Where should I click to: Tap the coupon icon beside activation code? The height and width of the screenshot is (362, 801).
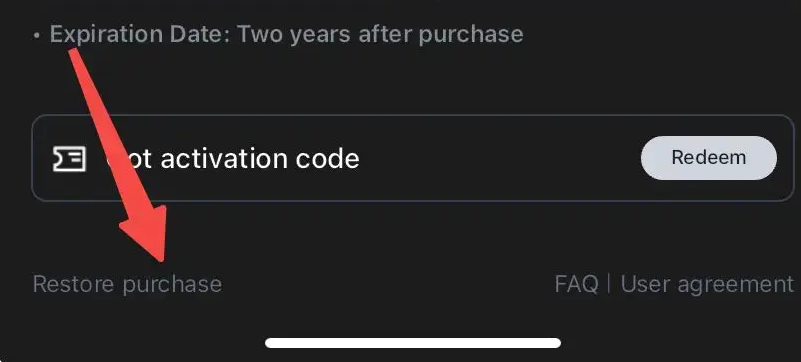tap(70, 158)
